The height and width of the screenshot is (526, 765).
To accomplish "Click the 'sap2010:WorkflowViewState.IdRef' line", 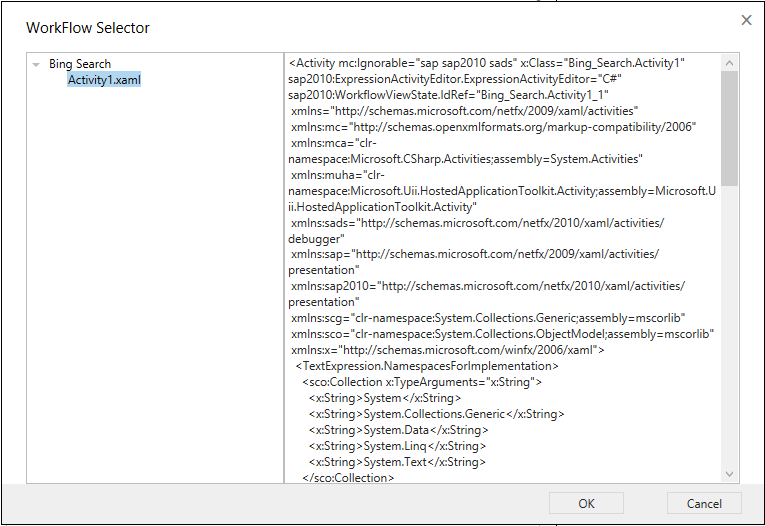I will click(x=448, y=95).
